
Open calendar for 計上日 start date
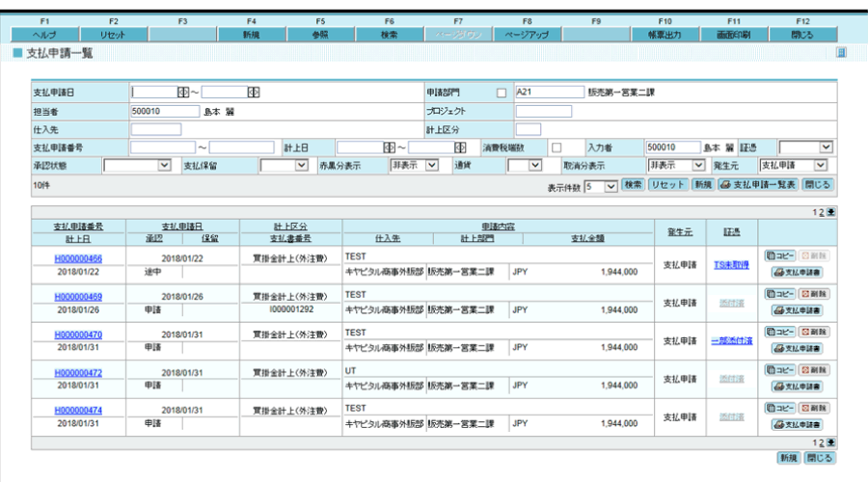coord(390,147)
